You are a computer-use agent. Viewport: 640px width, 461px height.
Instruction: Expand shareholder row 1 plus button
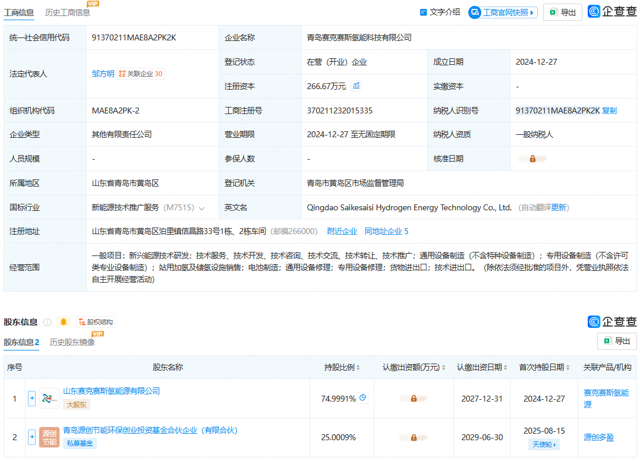[x=32, y=398]
